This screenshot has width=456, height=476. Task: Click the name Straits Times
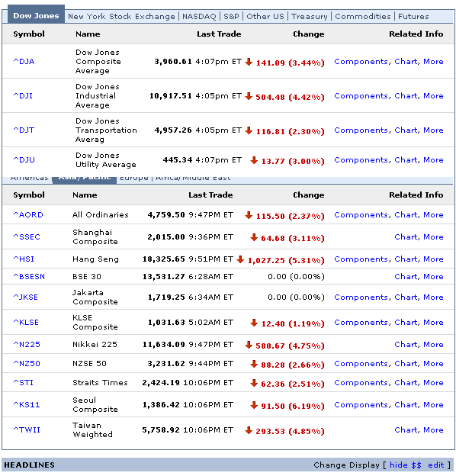100,383
